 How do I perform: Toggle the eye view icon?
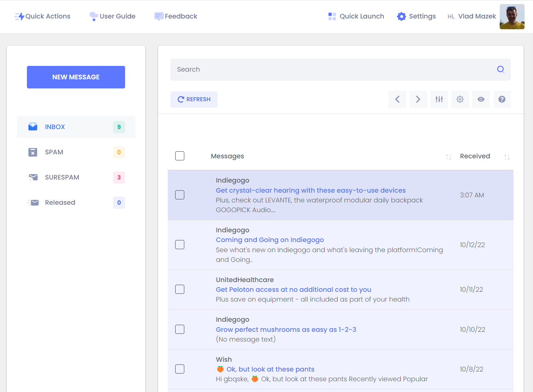pyautogui.click(x=481, y=99)
